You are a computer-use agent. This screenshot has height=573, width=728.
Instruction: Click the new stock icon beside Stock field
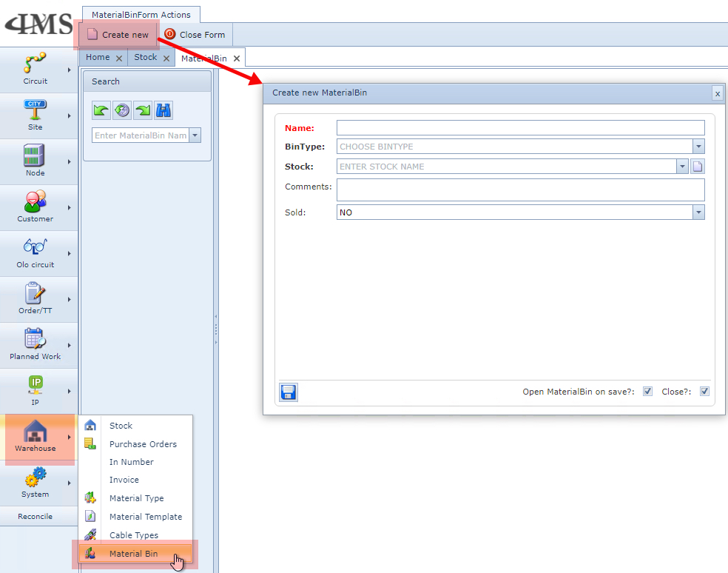click(698, 167)
